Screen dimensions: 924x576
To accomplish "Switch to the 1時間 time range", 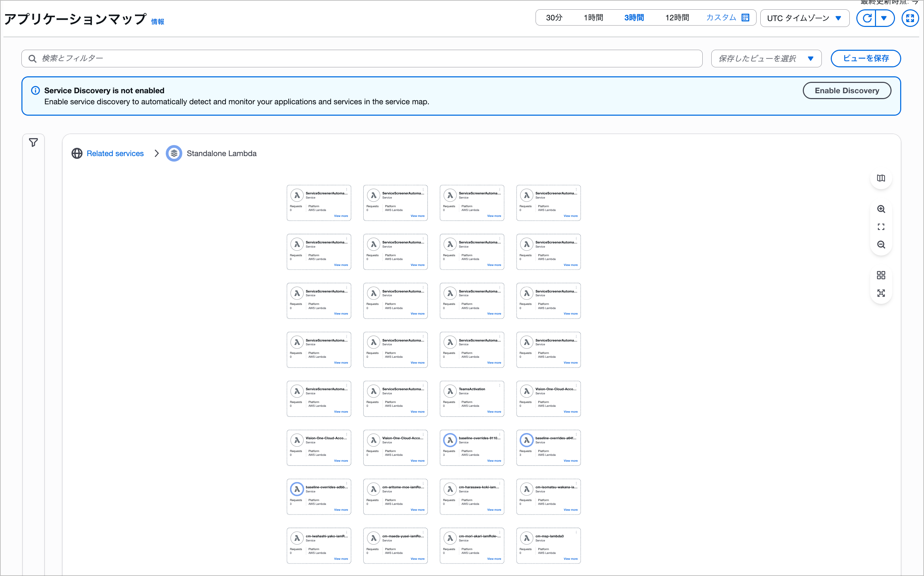I will pyautogui.click(x=593, y=18).
